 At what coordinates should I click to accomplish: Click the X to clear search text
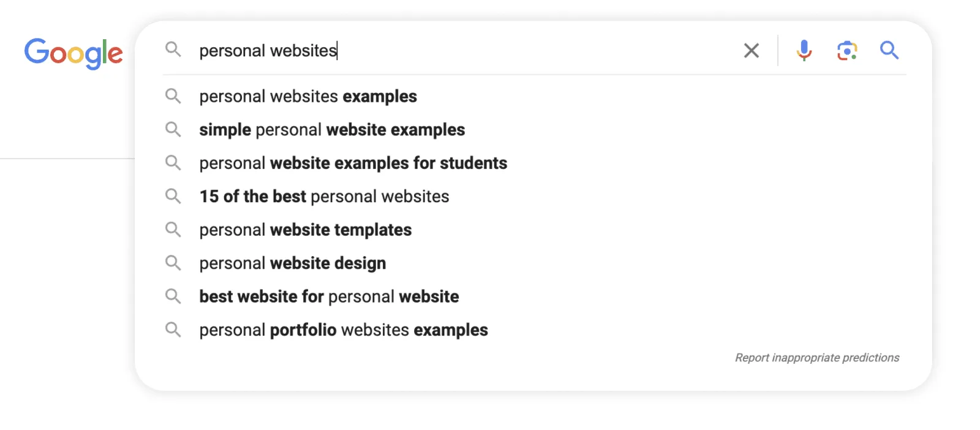point(752,51)
